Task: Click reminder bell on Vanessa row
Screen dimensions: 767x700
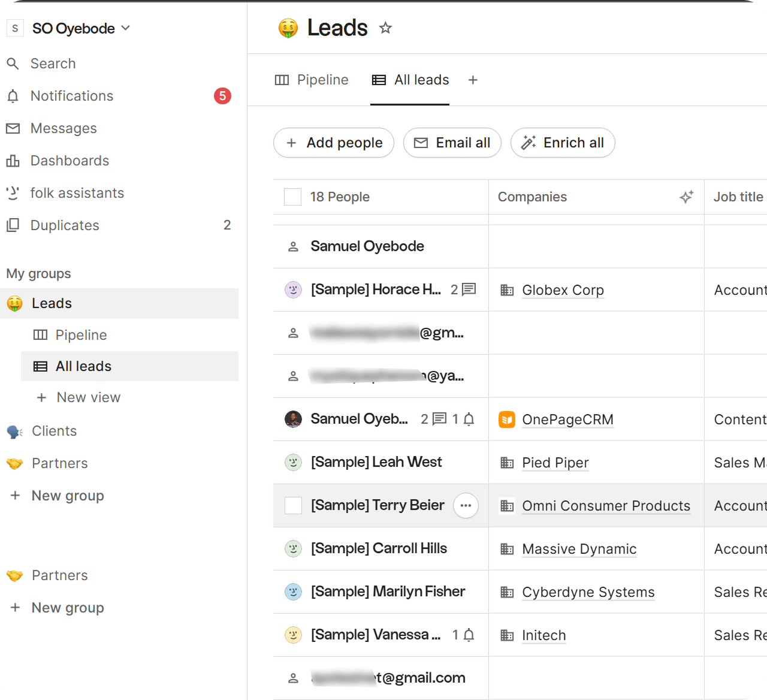Action: pos(469,635)
